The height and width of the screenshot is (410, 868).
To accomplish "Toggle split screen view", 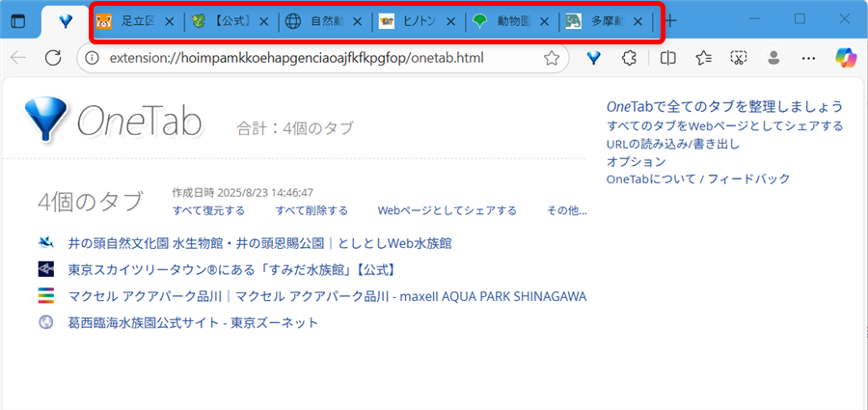I will click(668, 58).
